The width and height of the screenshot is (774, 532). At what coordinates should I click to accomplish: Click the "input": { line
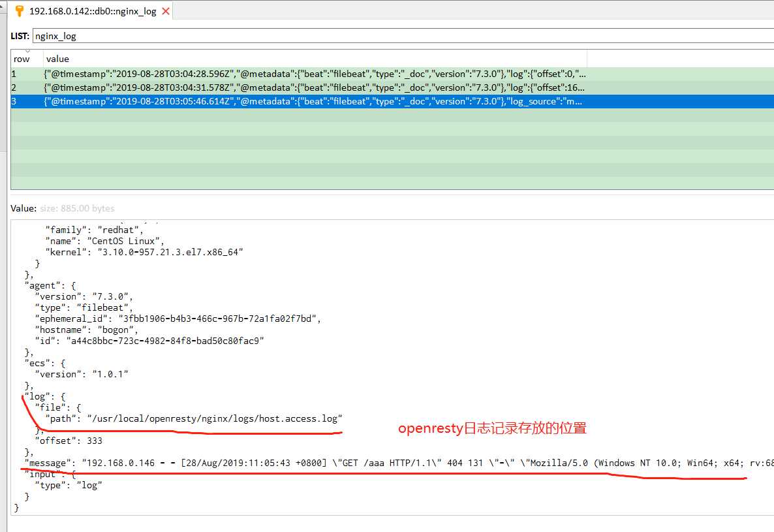[50, 475]
